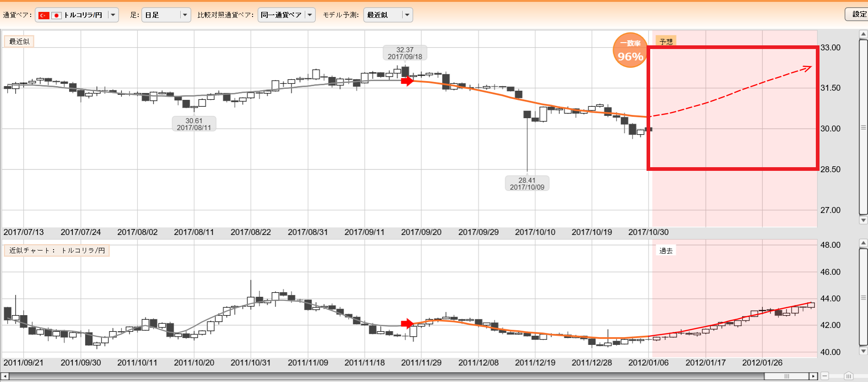Click the upper chart scrollbar up arrow
The image size is (868, 382).
pos(863,34)
